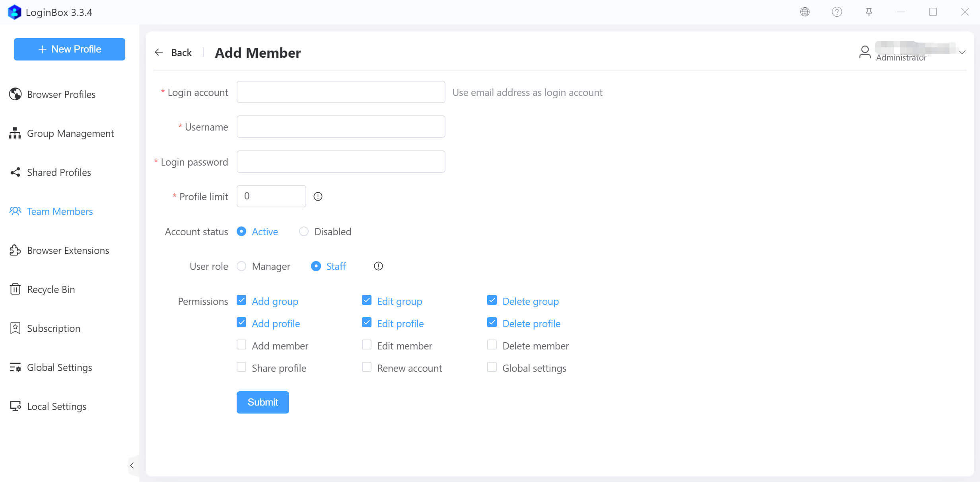
Task: Collapse the left sidebar panel
Action: (132, 465)
